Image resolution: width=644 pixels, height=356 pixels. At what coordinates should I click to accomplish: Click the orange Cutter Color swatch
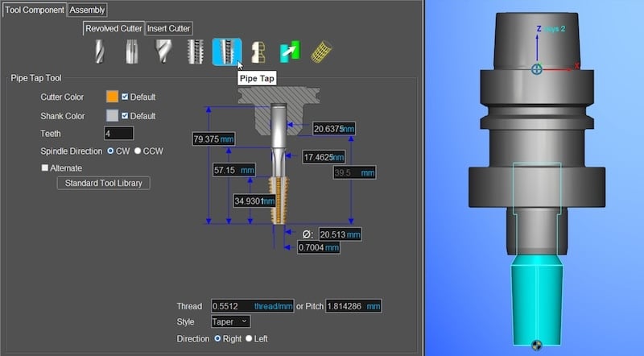coord(112,96)
